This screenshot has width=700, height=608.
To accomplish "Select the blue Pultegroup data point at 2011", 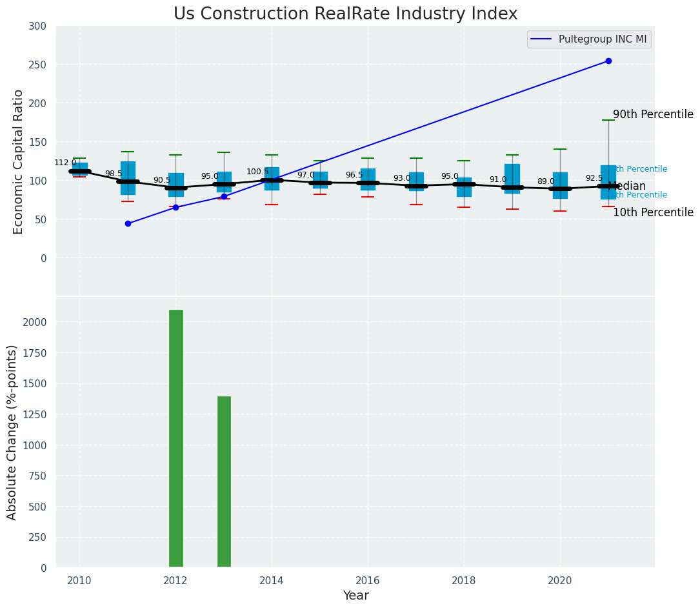I will tap(128, 224).
